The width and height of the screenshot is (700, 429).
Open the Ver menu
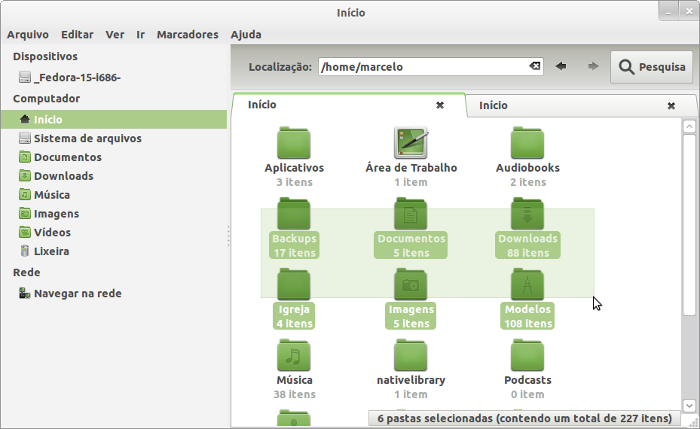coord(115,34)
